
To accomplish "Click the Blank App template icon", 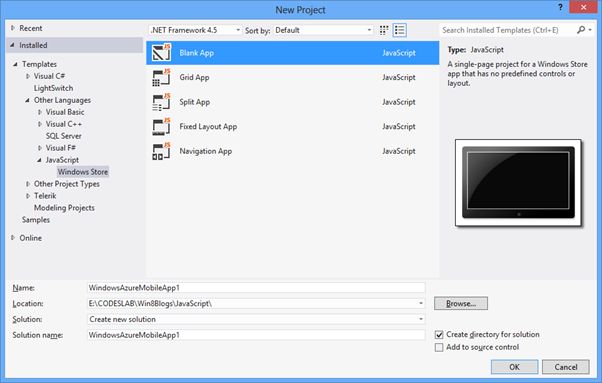I will (161, 53).
